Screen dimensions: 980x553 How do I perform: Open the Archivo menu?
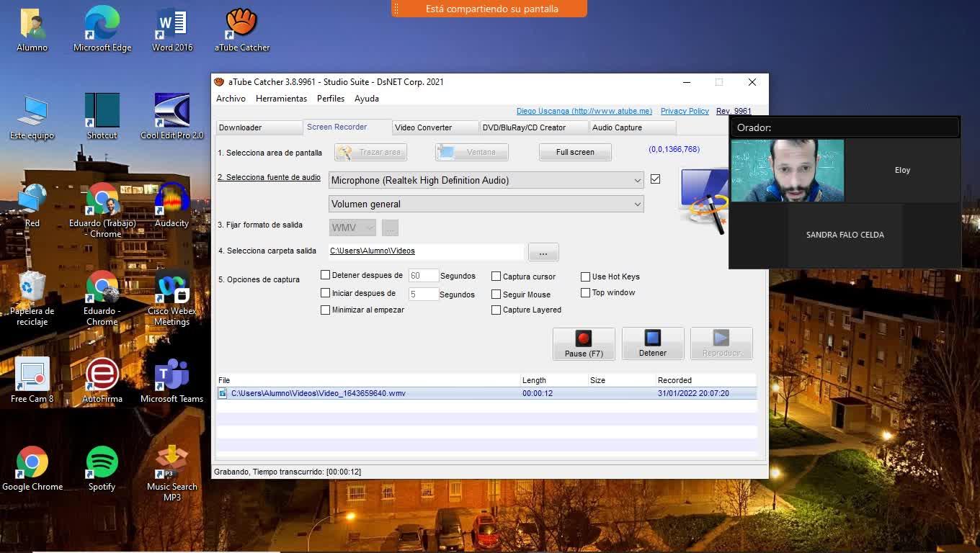coord(231,99)
